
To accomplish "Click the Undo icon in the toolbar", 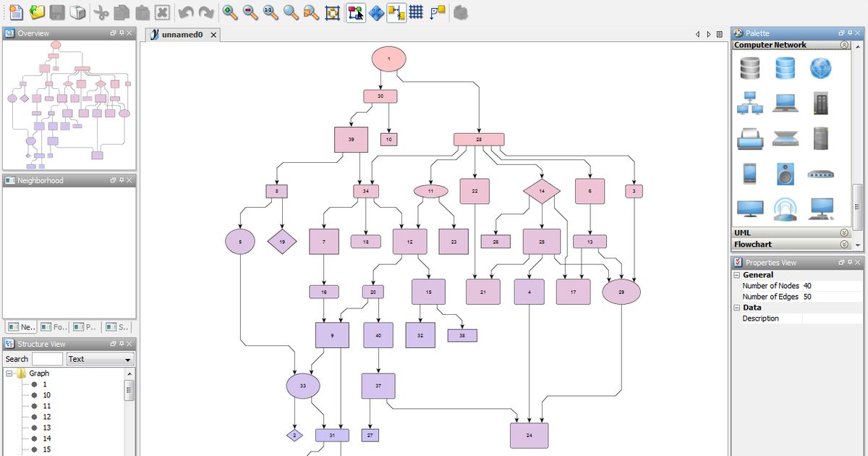I will (187, 12).
